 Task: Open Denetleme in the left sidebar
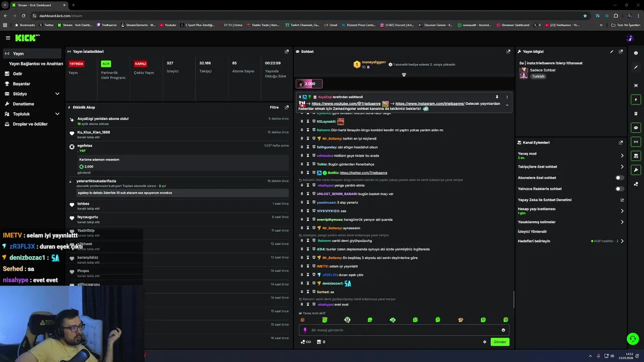[32, 104]
